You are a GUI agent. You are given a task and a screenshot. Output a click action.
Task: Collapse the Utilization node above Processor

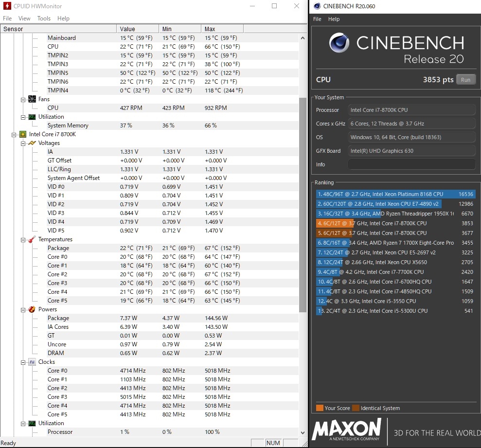click(23, 424)
